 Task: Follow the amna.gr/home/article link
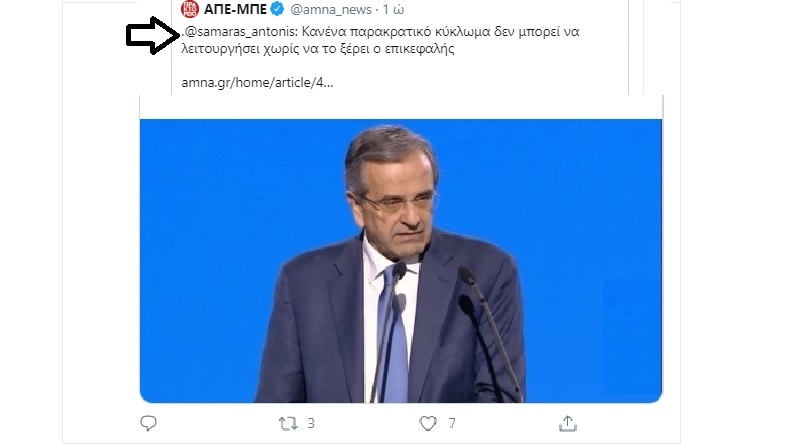pyautogui.click(x=257, y=83)
